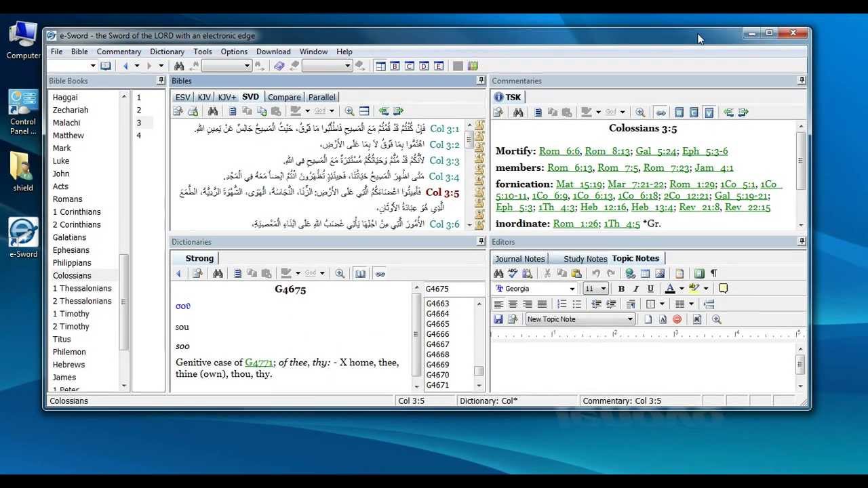Click the font color A swatch
This screenshot has width=868, height=488.
click(670, 289)
